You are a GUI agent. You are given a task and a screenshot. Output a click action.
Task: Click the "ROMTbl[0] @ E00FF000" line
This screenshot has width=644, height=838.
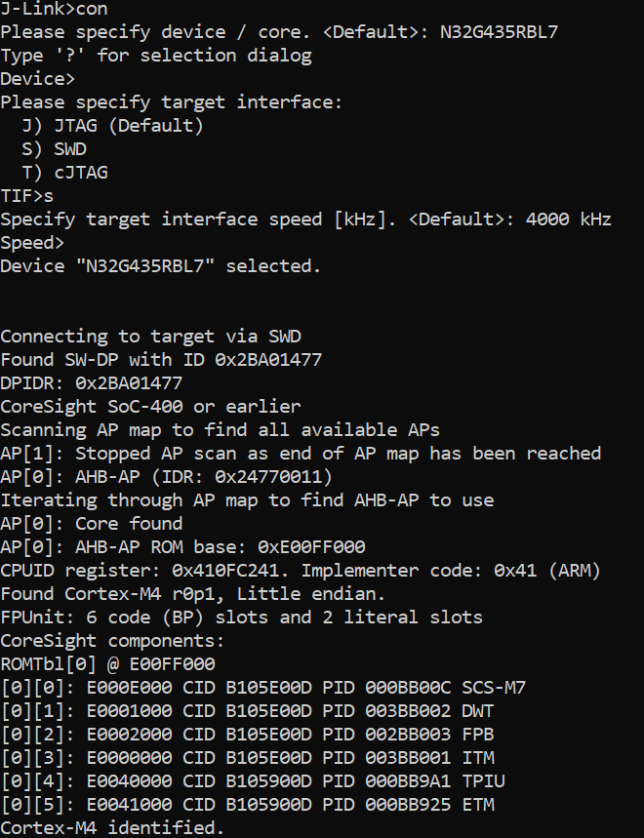click(107, 664)
